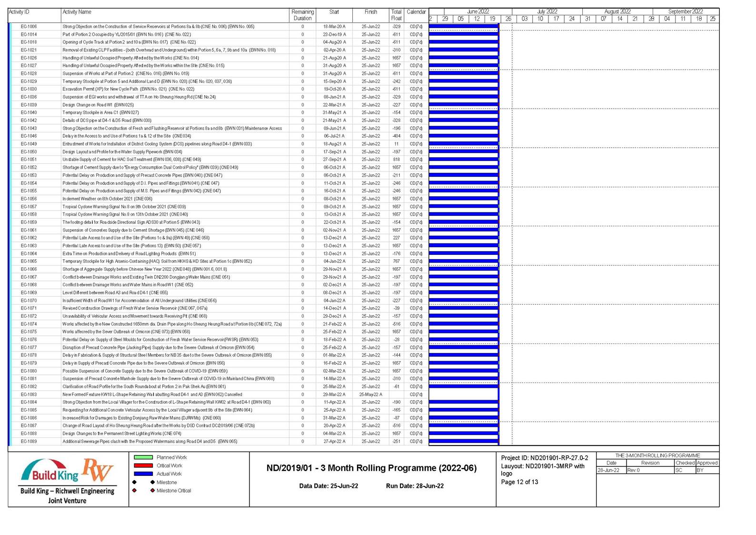
Task: Select the red Critical Work legend bar
Action: 143,465
